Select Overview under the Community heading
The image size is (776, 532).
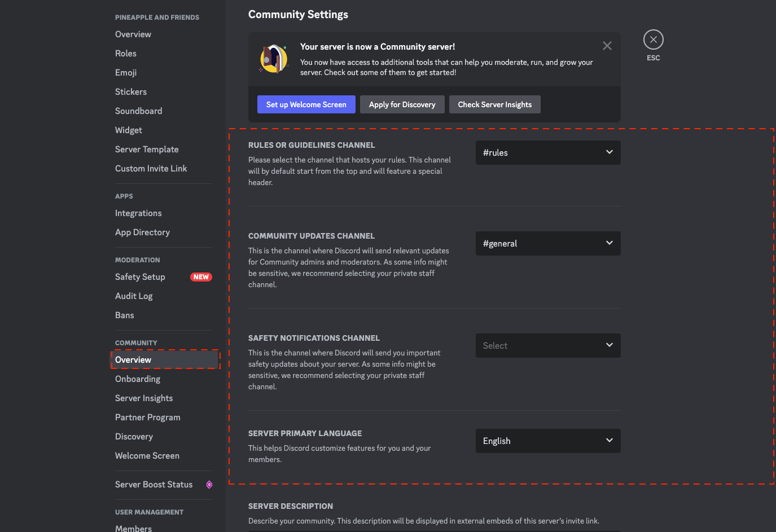pyautogui.click(x=133, y=359)
